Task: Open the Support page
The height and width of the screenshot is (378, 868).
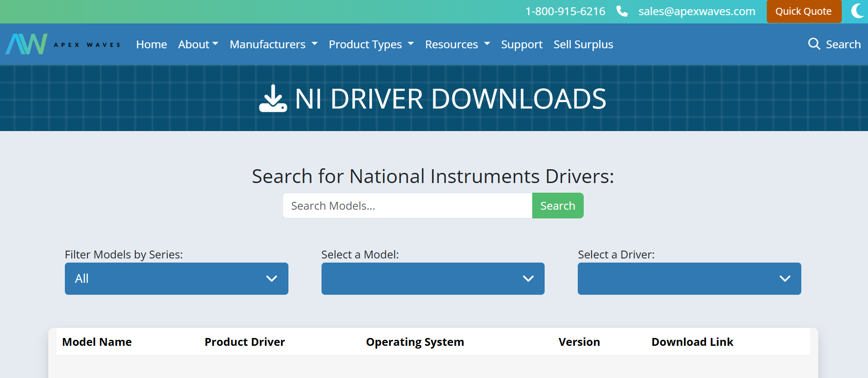Action: click(x=522, y=45)
